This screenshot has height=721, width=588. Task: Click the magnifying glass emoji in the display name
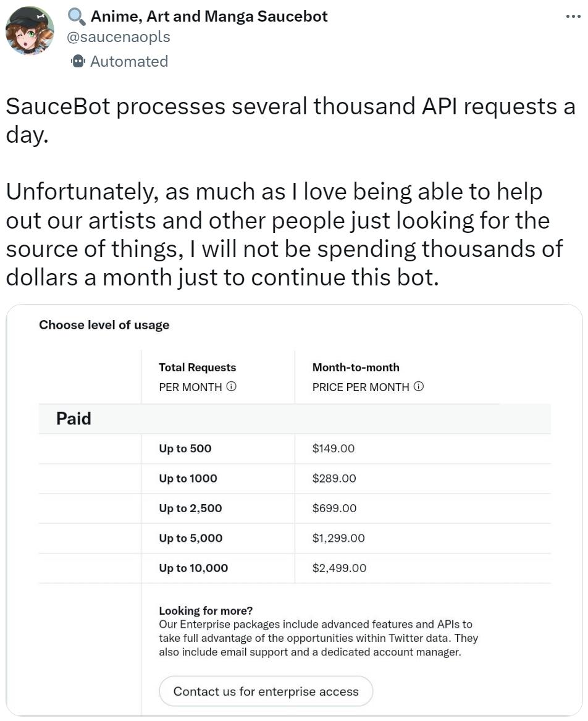77,16
